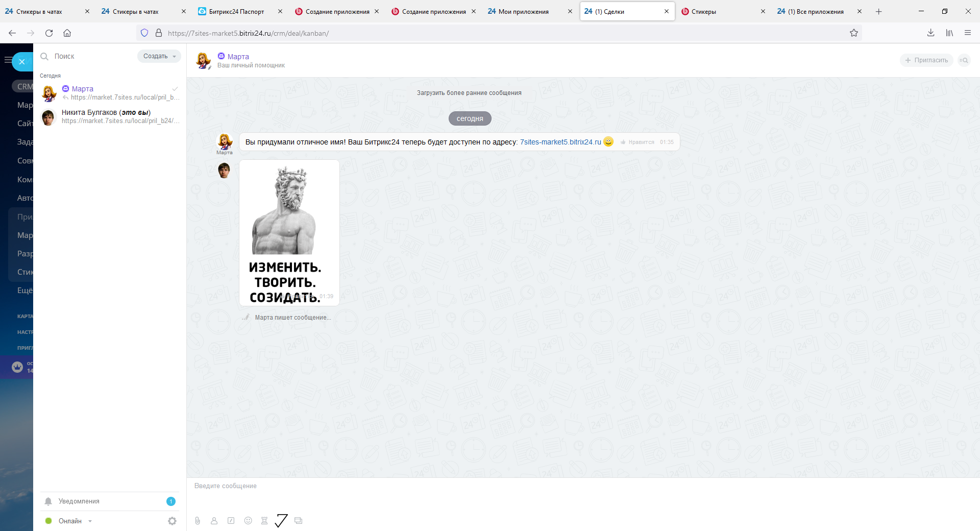
Task: Open the emoji smiley picker
Action: (248, 521)
